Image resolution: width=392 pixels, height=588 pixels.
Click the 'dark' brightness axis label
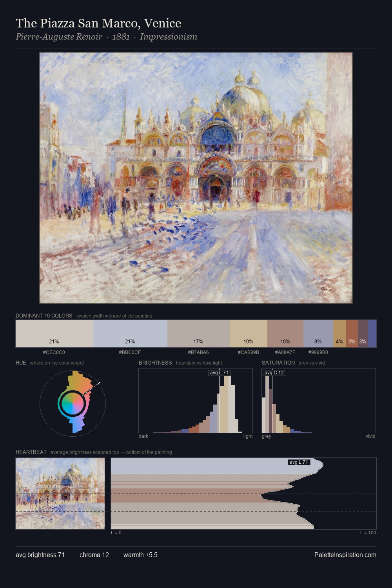pyautogui.click(x=143, y=436)
